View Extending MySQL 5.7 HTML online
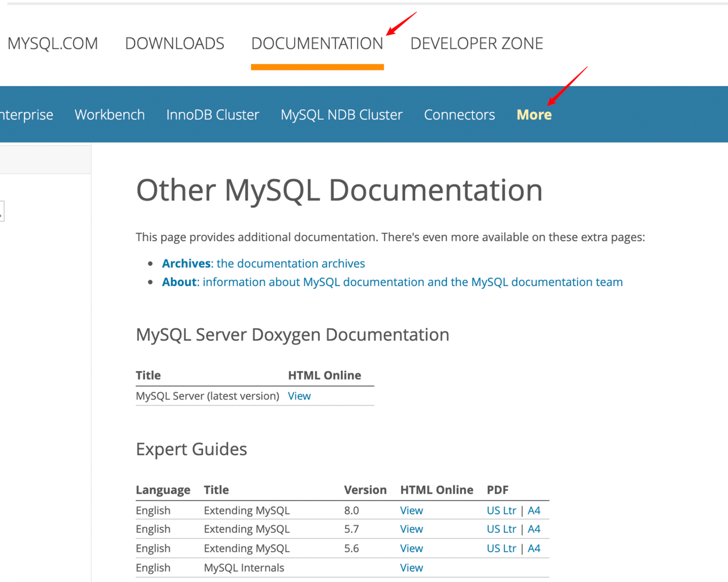The image size is (728, 582). coord(411,529)
